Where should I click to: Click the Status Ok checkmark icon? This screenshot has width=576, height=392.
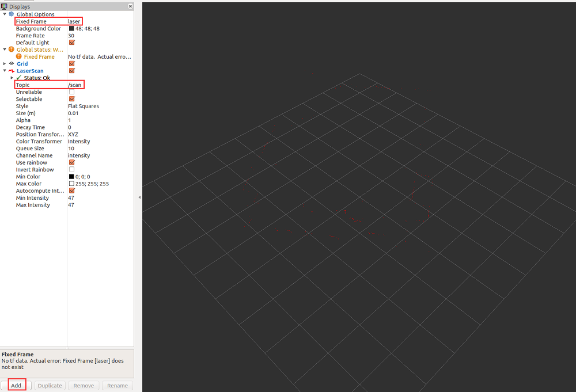(x=19, y=78)
